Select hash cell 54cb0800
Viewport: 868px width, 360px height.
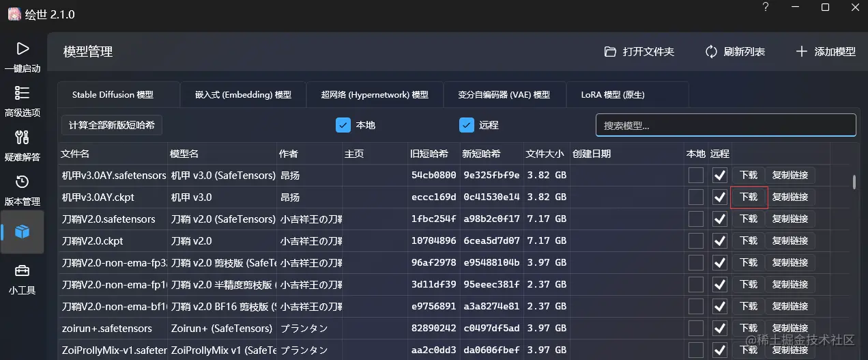[x=434, y=176]
